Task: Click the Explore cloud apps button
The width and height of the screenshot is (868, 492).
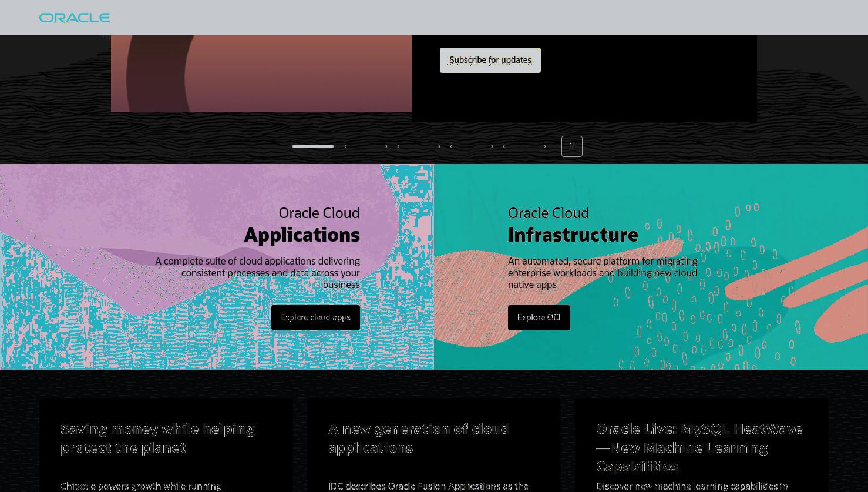Action: 315,317
